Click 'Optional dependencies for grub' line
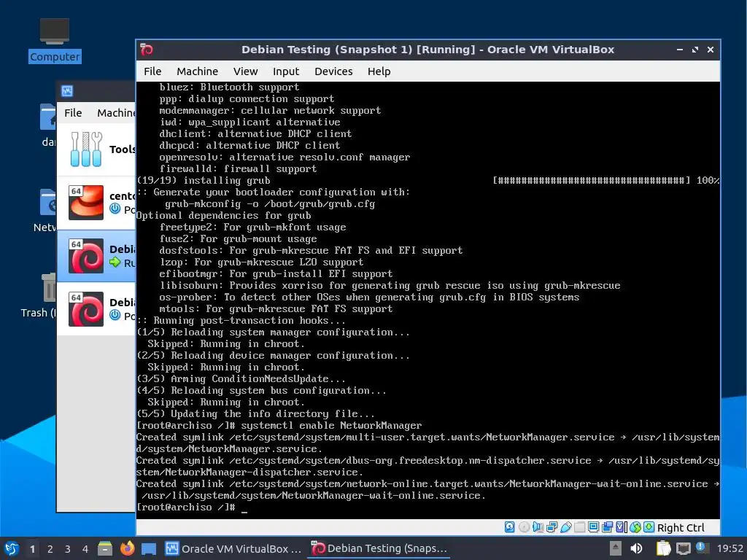The height and width of the screenshot is (560, 747). click(223, 215)
